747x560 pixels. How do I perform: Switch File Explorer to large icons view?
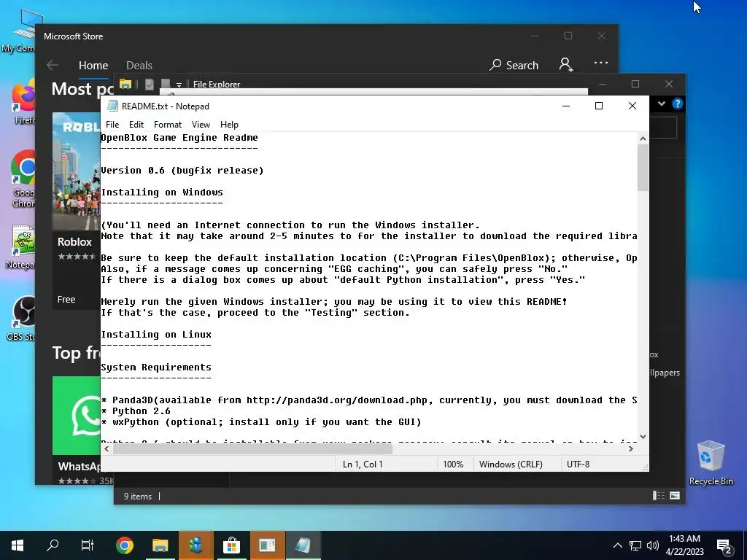[x=675, y=496]
